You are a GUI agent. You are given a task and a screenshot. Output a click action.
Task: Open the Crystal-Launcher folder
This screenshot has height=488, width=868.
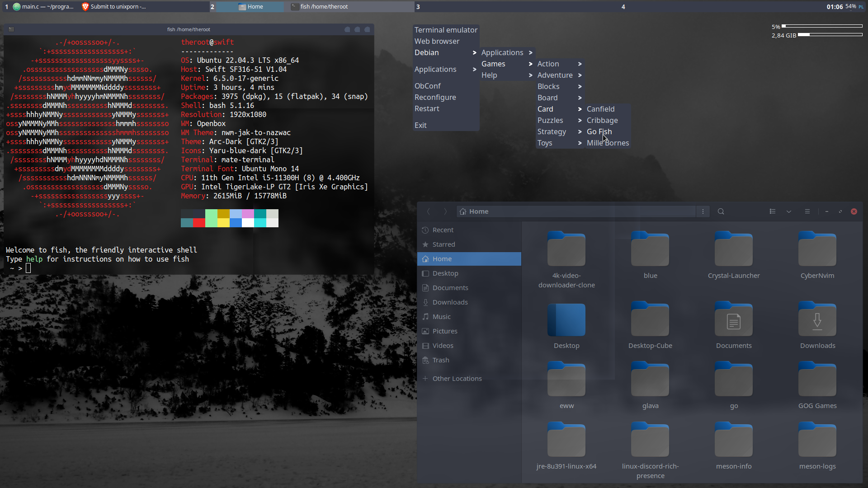(734, 249)
